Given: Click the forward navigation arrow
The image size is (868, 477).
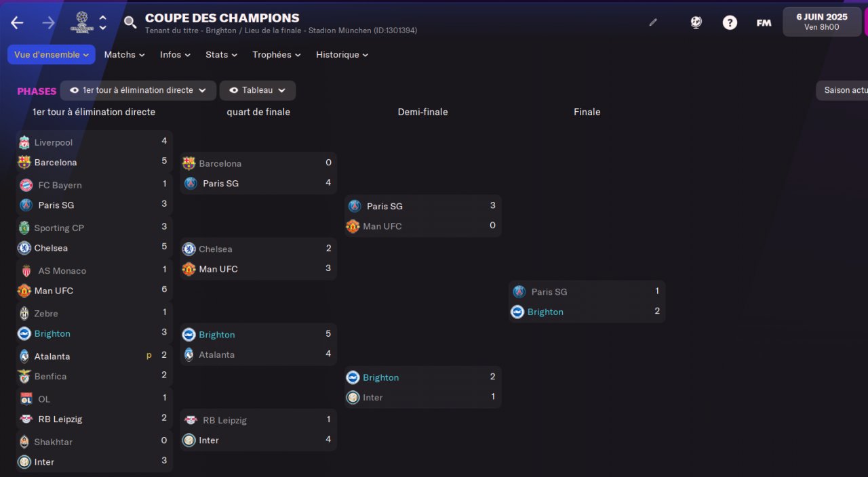Looking at the screenshot, I should coord(48,22).
